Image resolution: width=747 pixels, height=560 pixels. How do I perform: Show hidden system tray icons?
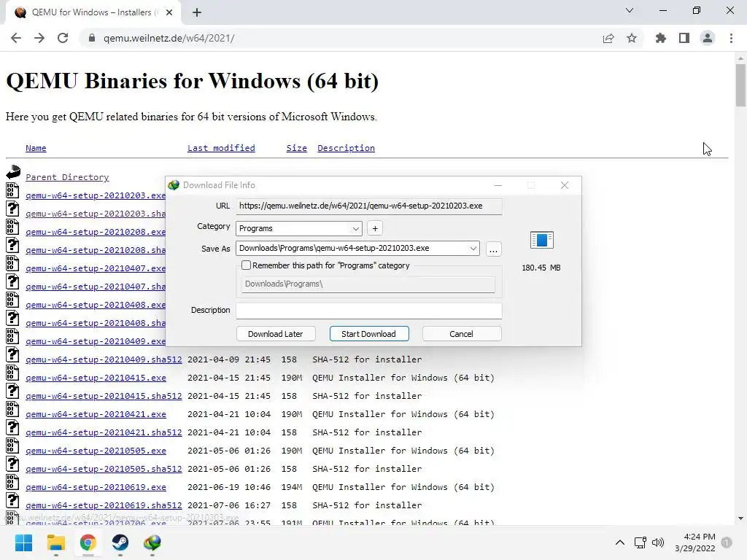(x=620, y=542)
